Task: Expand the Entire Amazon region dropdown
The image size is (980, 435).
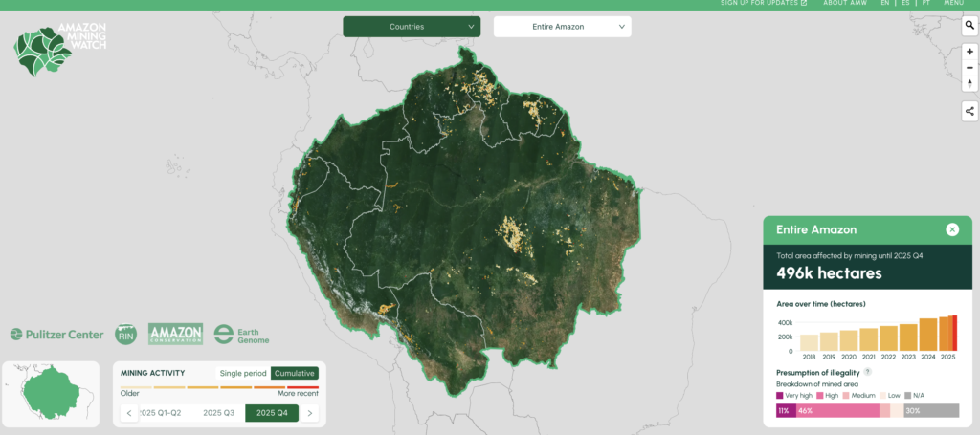Action: (x=562, y=27)
